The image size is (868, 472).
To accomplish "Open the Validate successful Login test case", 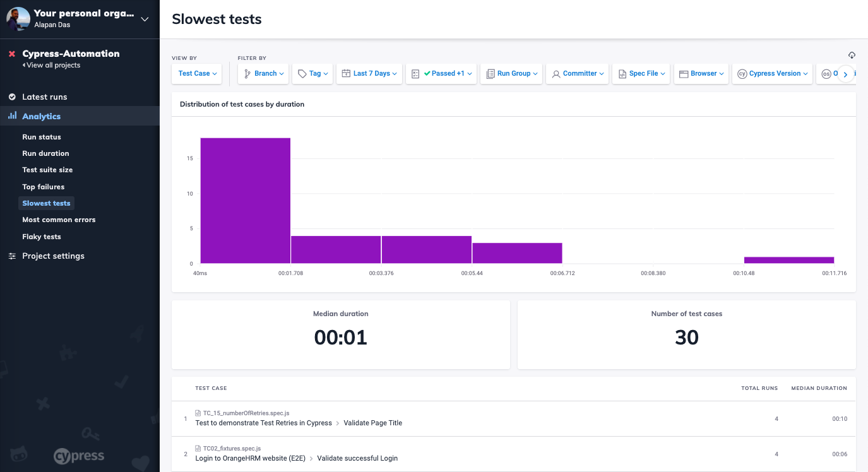I will pyautogui.click(x=357, y=458).
